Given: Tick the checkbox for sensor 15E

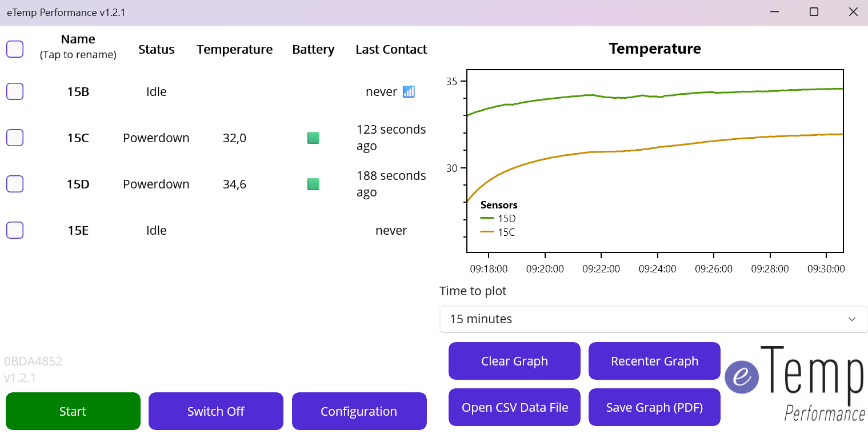Looking at the screenshot, I should 15,230.
